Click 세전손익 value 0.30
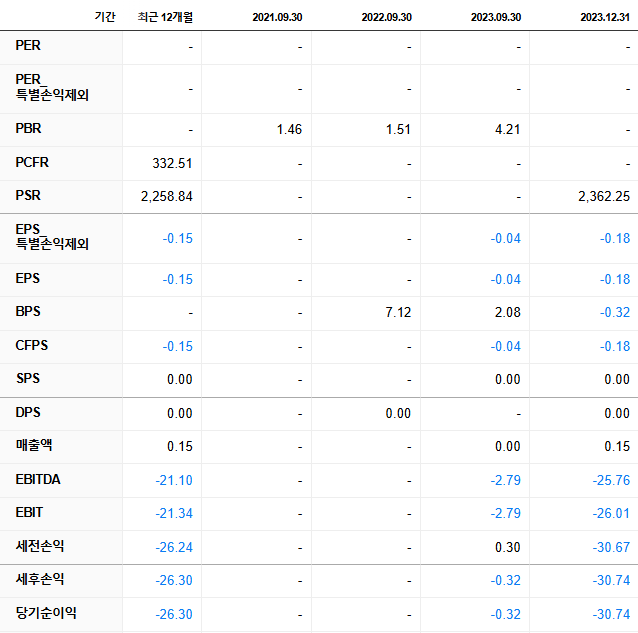The height and width of the screenshot is (633, 638). click(508, 547)
